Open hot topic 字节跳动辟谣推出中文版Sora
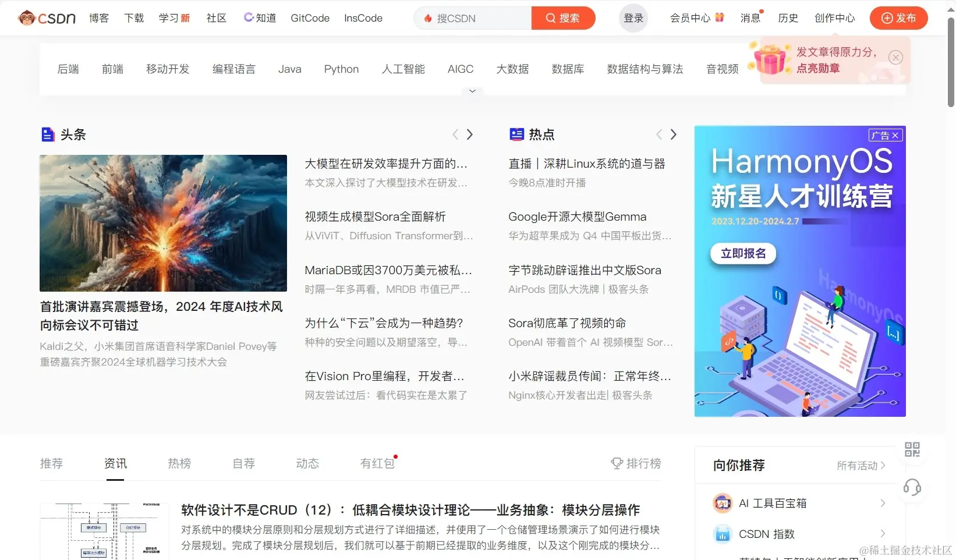The height and width of the screenshot is (560, 956). tap(585, 270)
